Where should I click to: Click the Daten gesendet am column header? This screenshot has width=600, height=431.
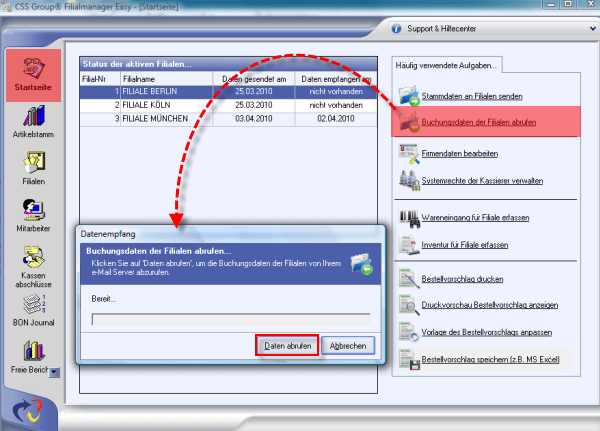click(x=254, y=79)
